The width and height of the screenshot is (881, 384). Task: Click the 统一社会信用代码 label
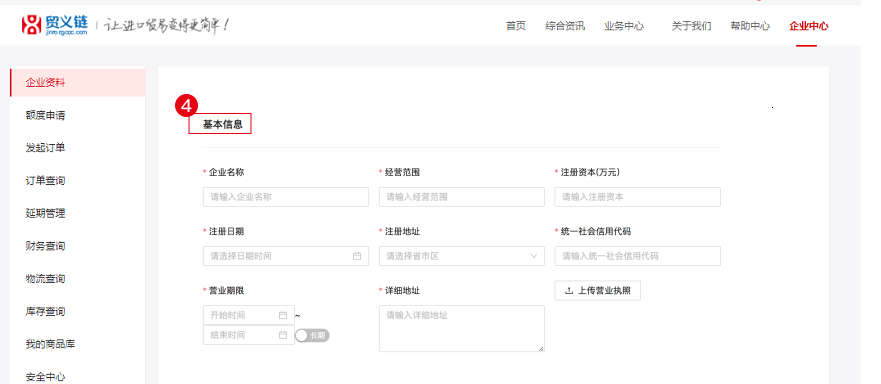[596, 231]
